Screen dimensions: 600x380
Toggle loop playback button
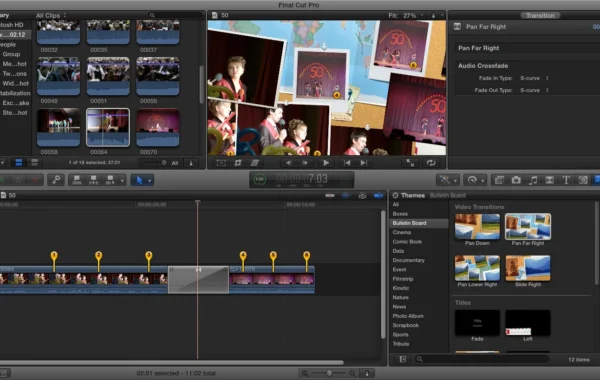click(x=431, y=163)
